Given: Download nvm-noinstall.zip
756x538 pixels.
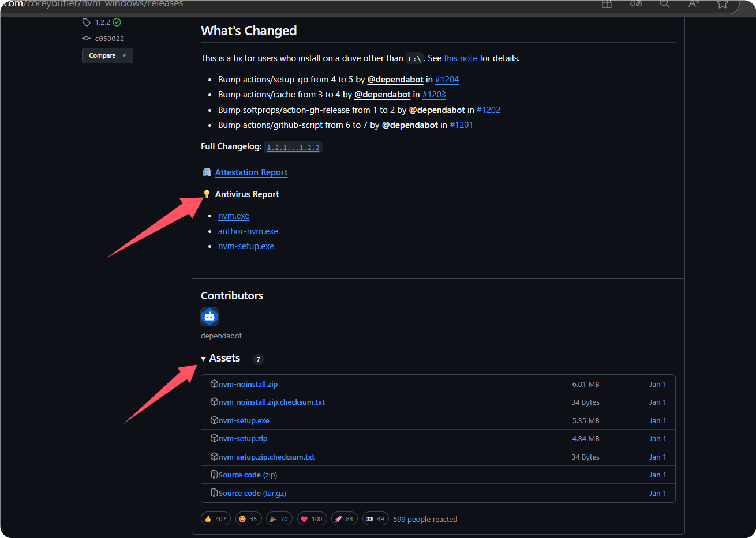Looking at the screenshot, I should 248,384.
